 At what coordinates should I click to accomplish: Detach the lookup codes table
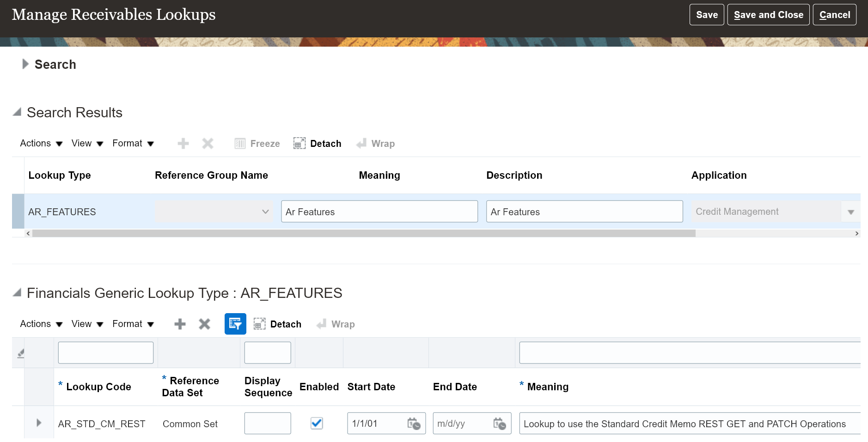click(x=278, y=324)
